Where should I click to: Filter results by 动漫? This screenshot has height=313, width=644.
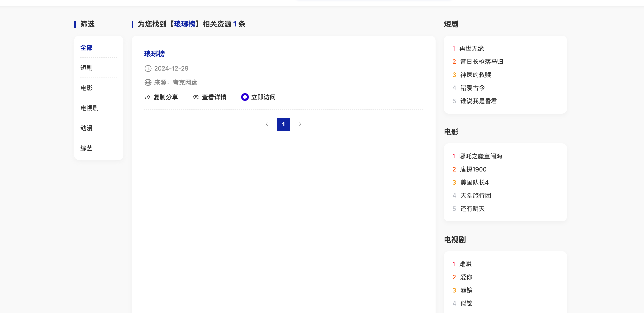click(x=86, y=128)
